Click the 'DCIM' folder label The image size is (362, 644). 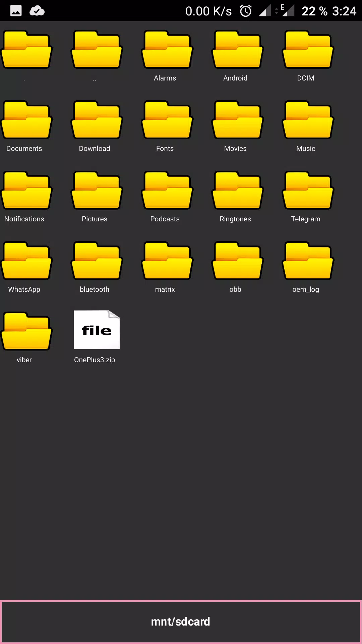306,78
